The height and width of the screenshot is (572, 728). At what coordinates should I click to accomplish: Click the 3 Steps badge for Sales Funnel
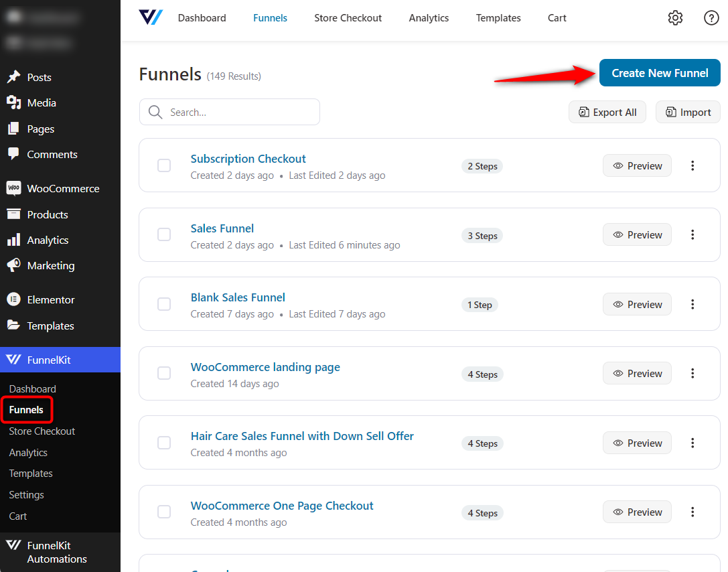click(482, 236)
